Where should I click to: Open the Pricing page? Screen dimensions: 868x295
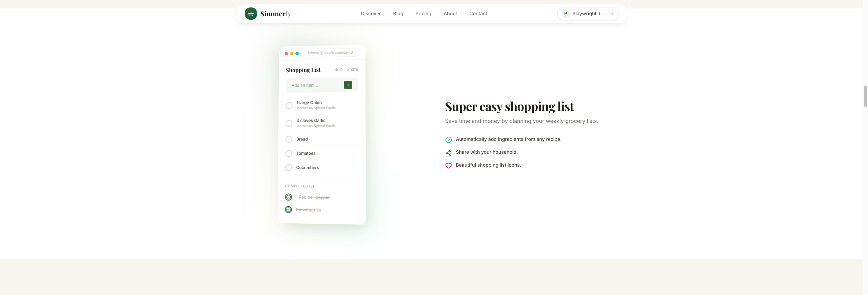[x=423, y=14]
